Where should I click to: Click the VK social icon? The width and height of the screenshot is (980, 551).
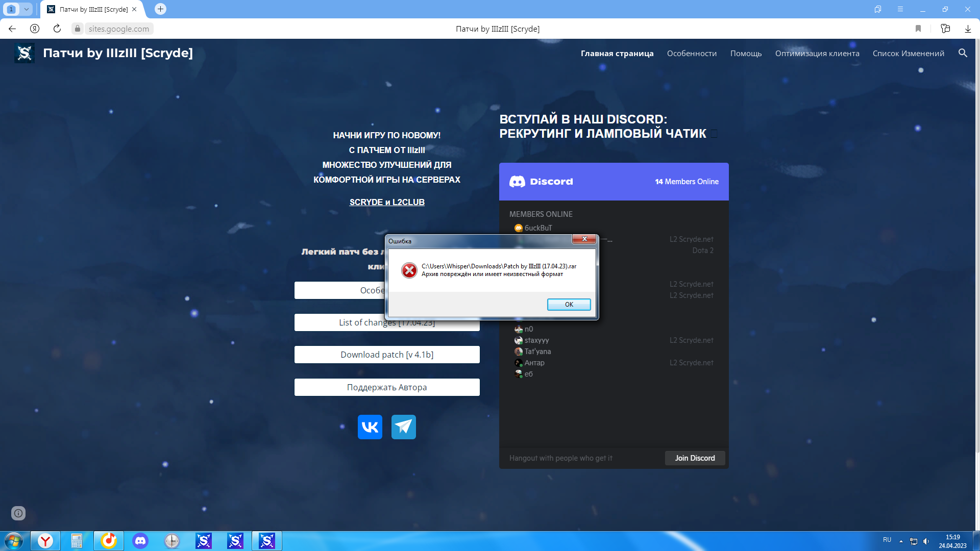tap(370, 427)
